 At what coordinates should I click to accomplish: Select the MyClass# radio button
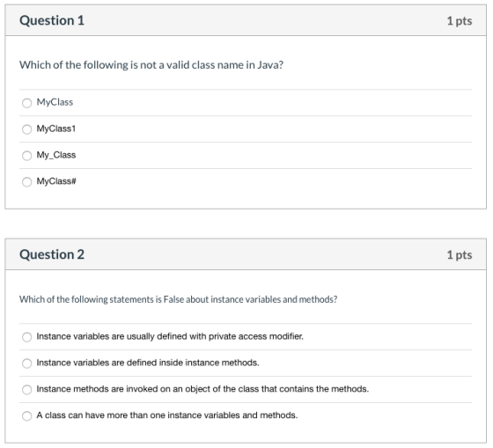click(26, 181)
